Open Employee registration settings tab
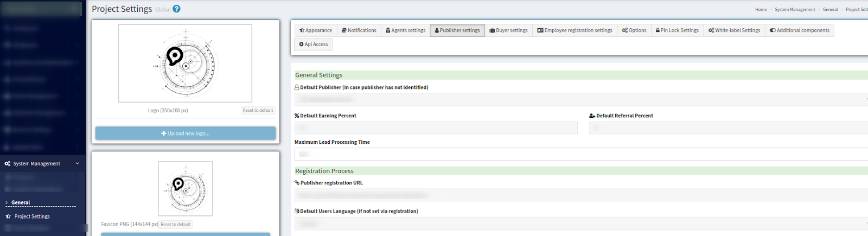The height and width of the screenshot is (236, 868). point(575,30)
